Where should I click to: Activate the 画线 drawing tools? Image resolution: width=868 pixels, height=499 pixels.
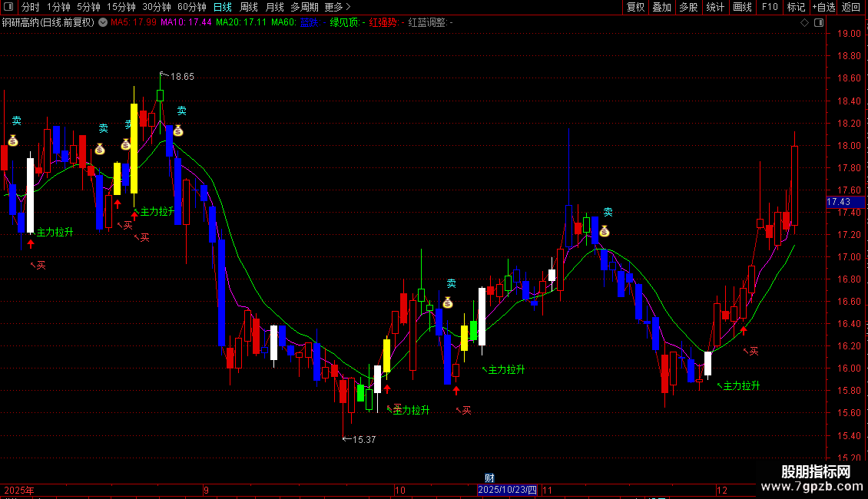[742, 7]
